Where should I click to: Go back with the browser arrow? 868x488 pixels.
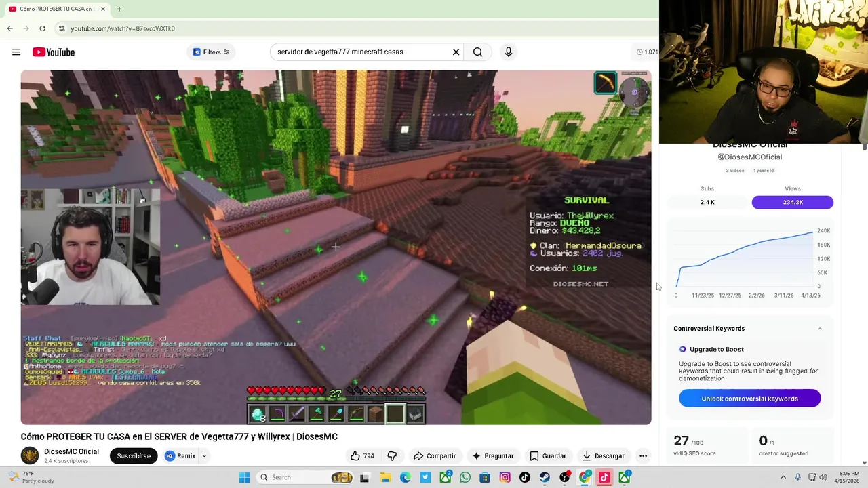click(x=10, y=28)
